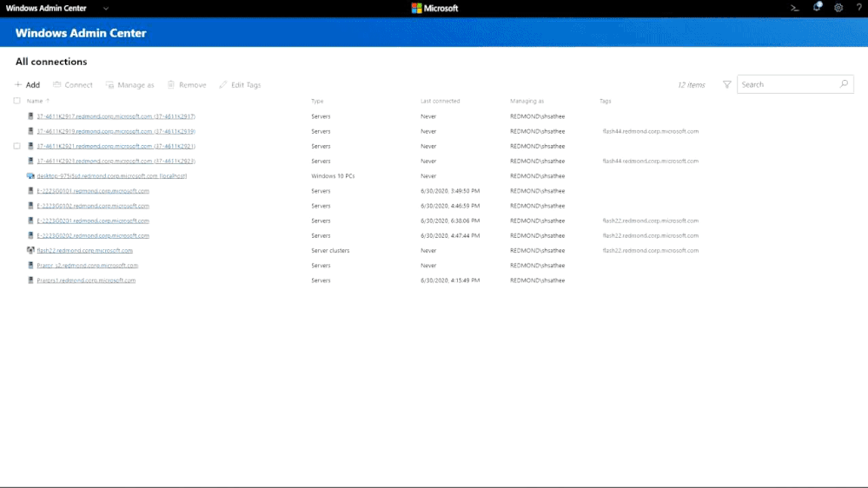The image size is (868, 488).
Task: Open the 37-4611K2919 server link
Action: [x=116, y=131]
